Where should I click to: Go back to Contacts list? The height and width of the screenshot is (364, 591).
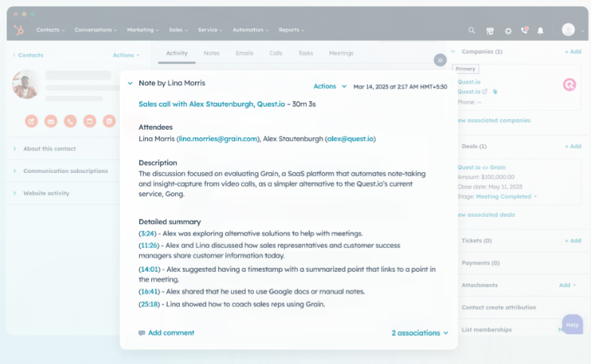coord(28,55)
